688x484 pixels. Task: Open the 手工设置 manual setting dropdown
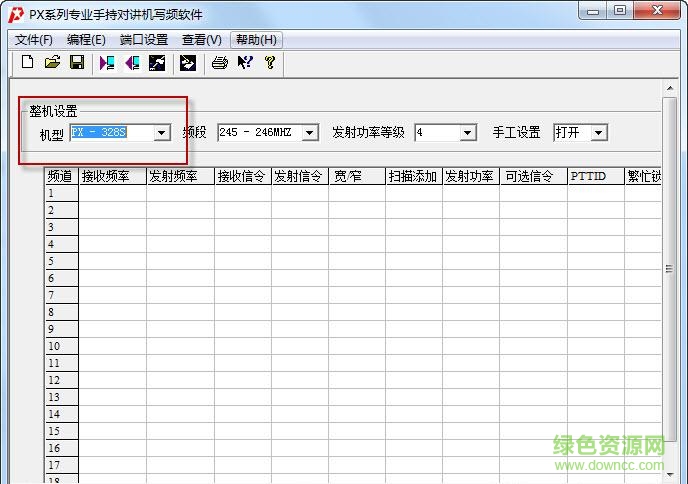click(x=599, y=133)
